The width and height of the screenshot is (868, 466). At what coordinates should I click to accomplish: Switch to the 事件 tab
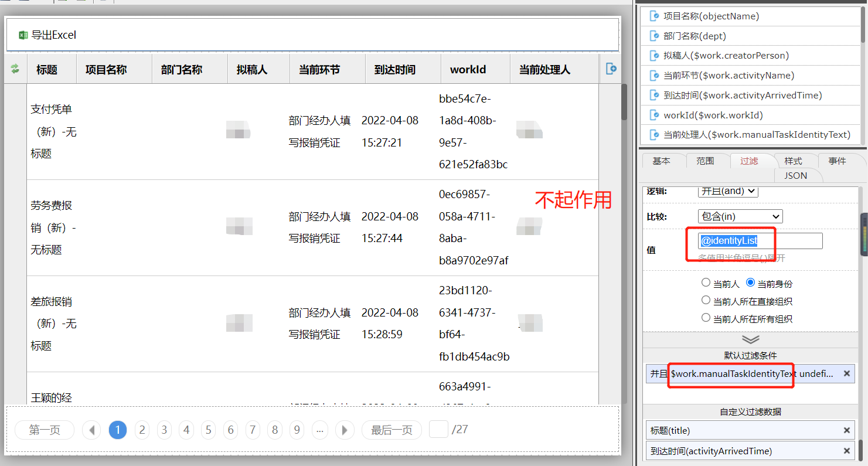point(837,161)
